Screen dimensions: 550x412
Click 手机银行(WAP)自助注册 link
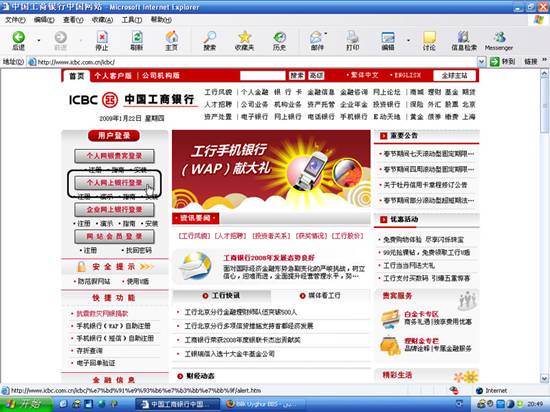[114, 326]
